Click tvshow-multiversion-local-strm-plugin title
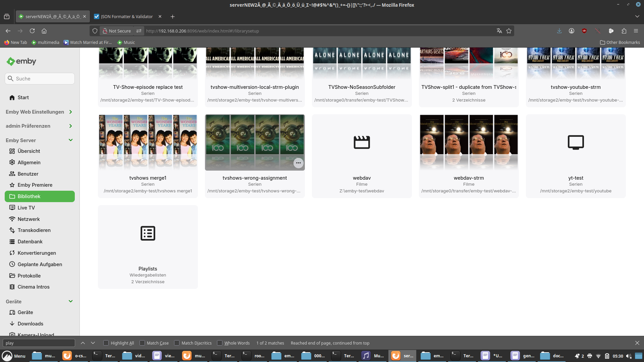Image resolution: width=644 pixels, height=362 pixels. coord(255,87)
